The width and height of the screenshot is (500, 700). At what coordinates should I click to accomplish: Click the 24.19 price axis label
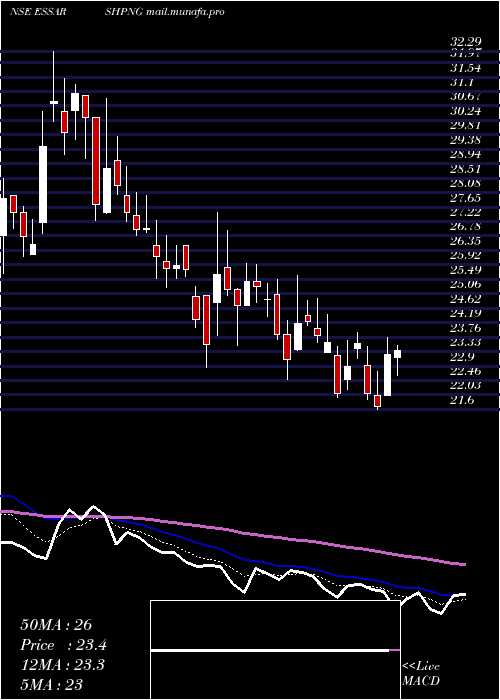point(466,313)
